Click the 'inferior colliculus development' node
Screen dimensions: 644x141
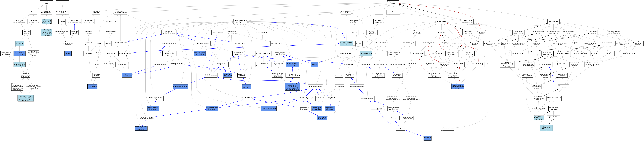[x=153, y=108]
